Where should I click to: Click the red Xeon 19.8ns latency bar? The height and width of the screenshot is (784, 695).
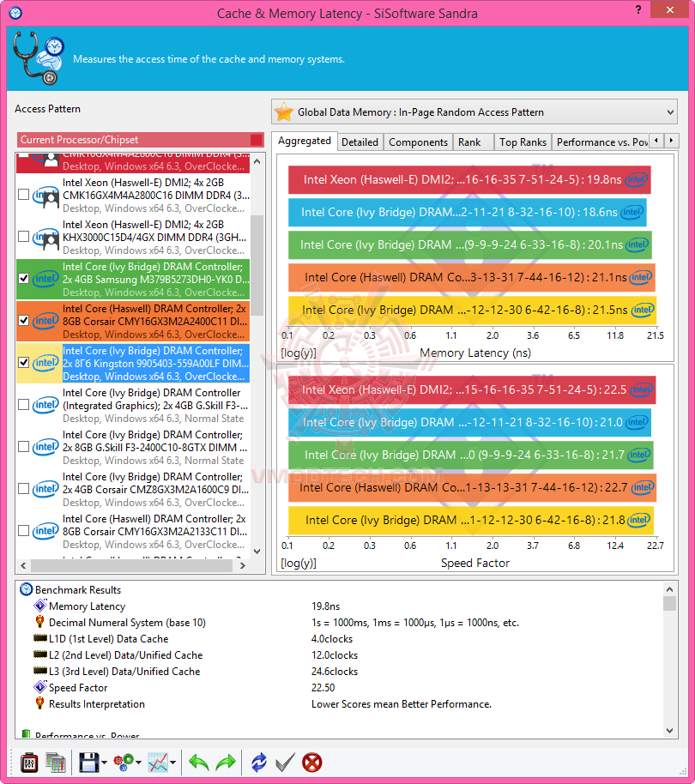click(x=469, y=179)
